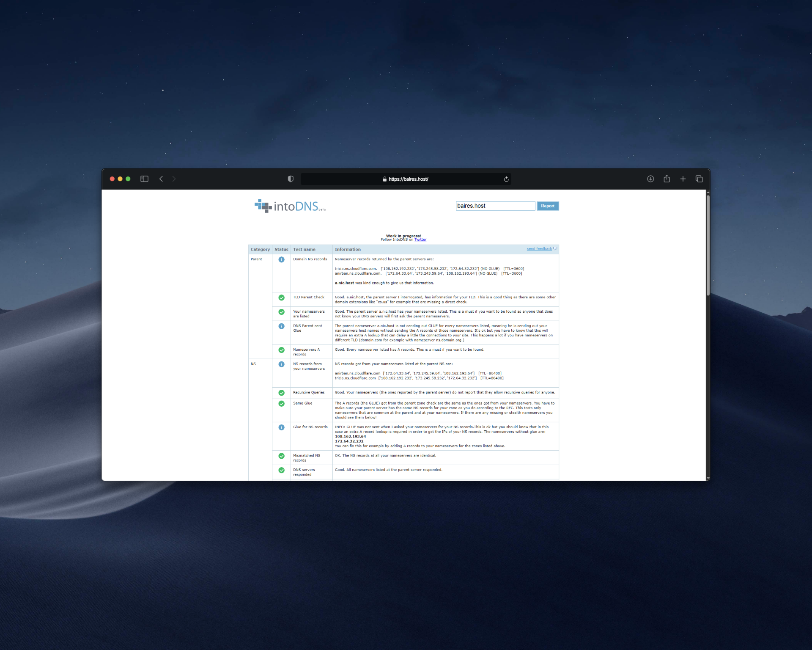Click the info icon for Domain NS records
812x650 pixels.
click(x=281, y=259)
